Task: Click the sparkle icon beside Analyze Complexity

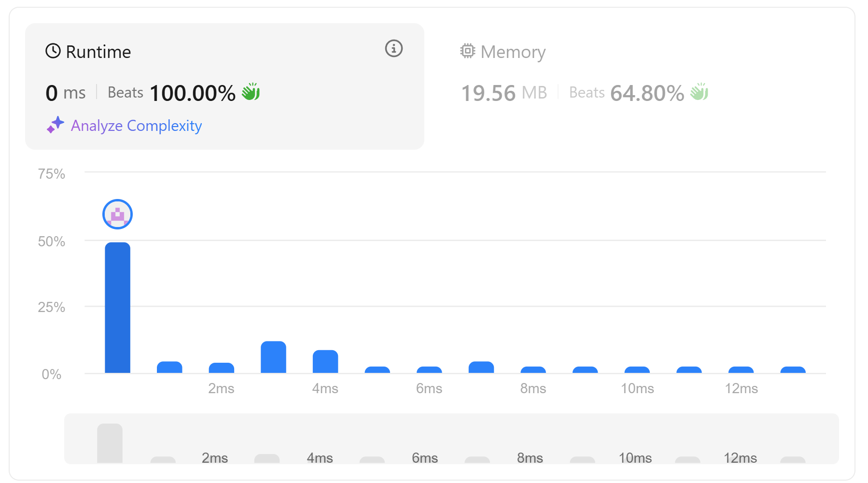Action: pos(56,125)
